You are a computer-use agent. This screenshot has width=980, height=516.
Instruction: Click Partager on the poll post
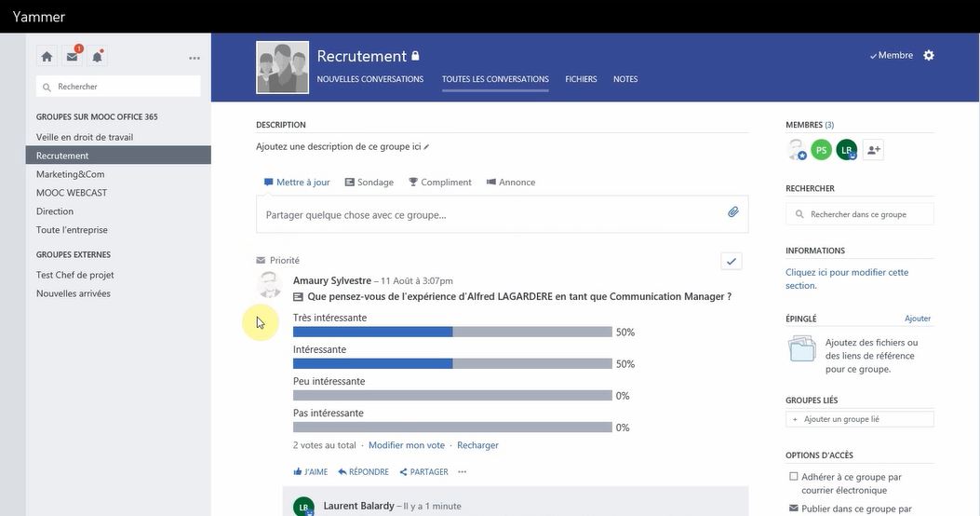click(423, 471)
